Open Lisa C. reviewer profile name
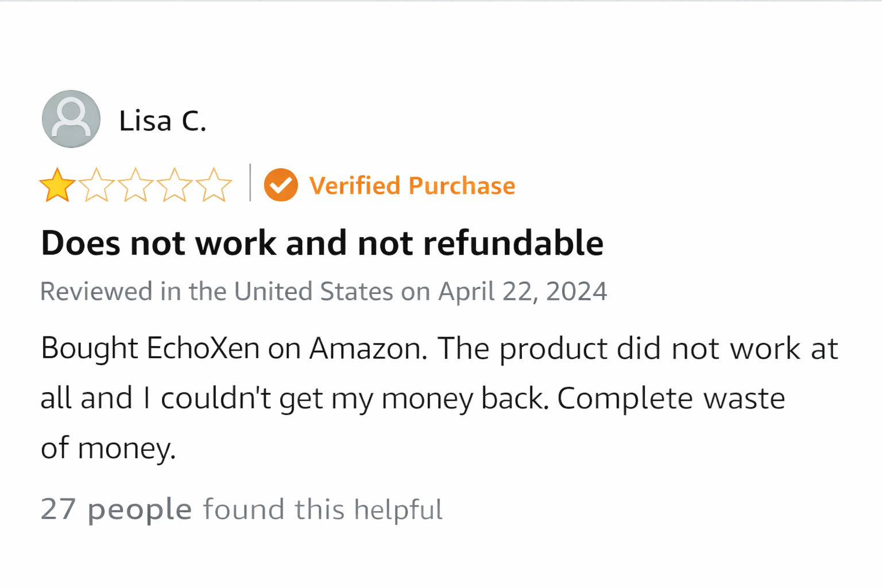This screenshot has height=588, width=882. (x=162, y=121)
